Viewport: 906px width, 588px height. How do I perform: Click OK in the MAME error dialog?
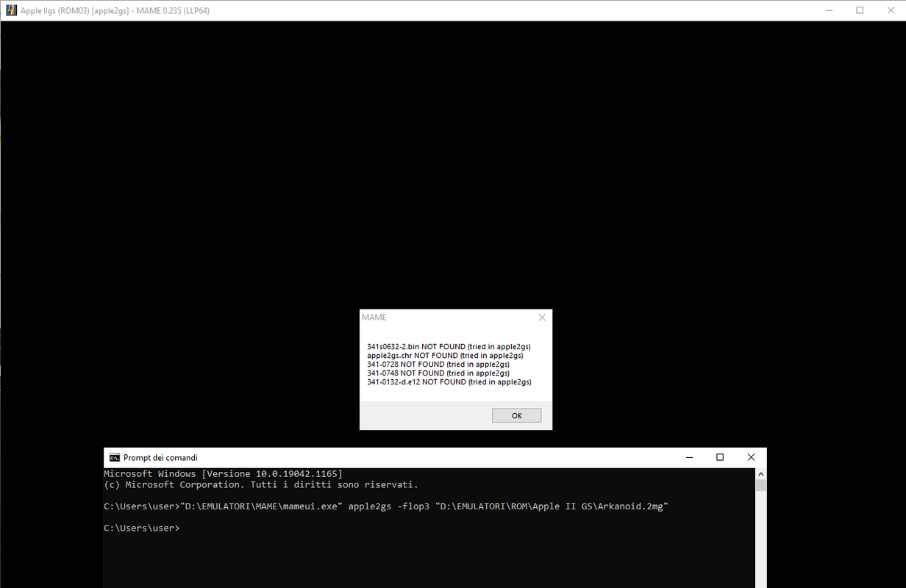coord(516,415)
